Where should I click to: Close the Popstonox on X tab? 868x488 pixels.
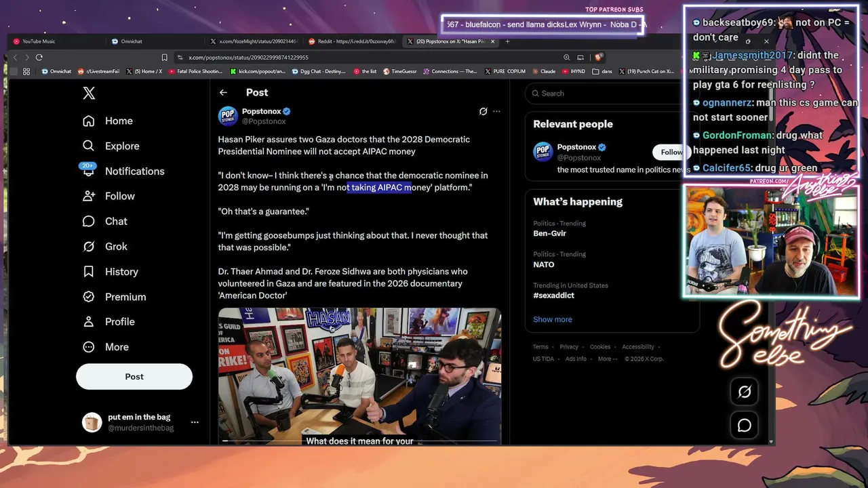tap(493, 41)
